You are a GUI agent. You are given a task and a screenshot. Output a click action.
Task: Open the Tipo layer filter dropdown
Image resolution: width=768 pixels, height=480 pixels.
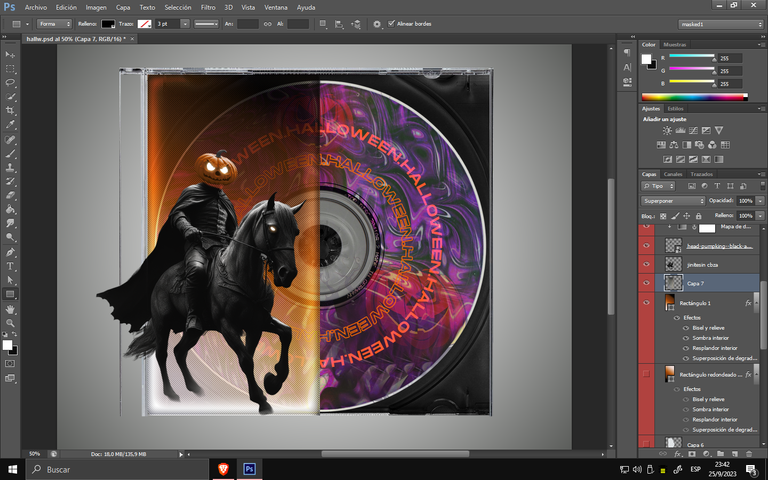pyautogui.click(x=658, y=186)
